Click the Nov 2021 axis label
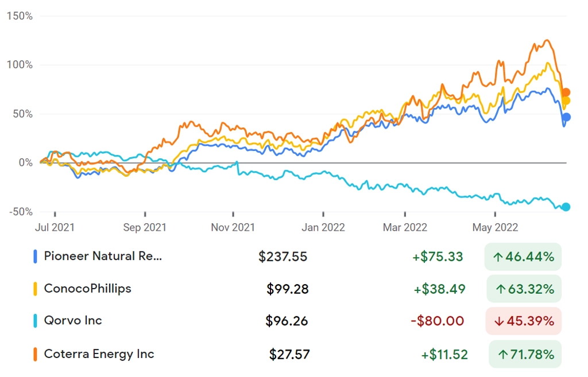Viewport: 588px width, 377px height. click(233, 227)
